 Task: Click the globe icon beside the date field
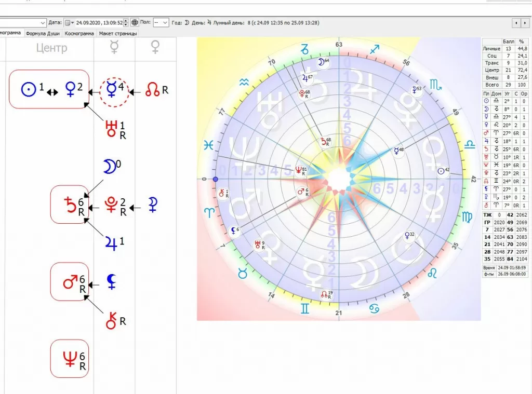135,22
